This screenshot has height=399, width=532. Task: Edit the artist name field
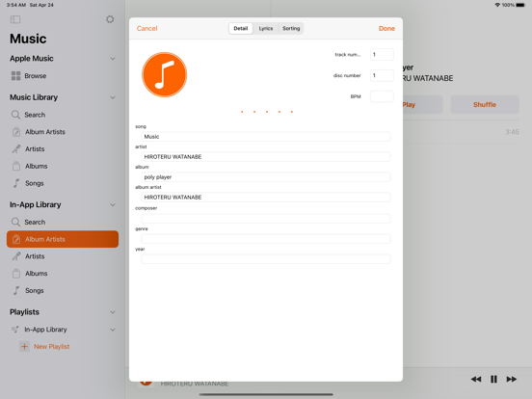pyautogui.click(x=266, y=157)
